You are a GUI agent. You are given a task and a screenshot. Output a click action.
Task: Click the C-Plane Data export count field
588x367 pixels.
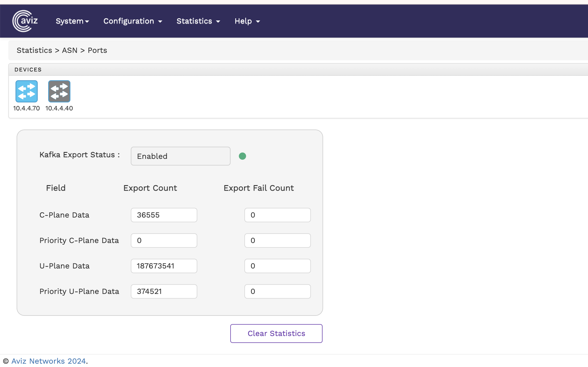pos(164,215)
